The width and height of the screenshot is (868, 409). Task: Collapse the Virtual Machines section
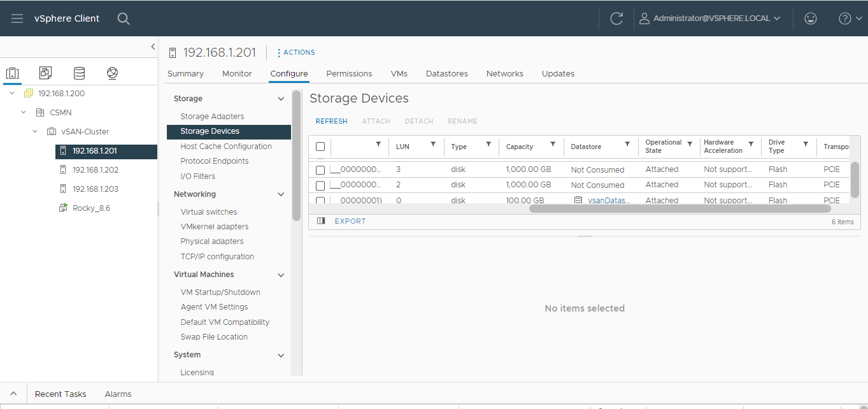point(281,275)
